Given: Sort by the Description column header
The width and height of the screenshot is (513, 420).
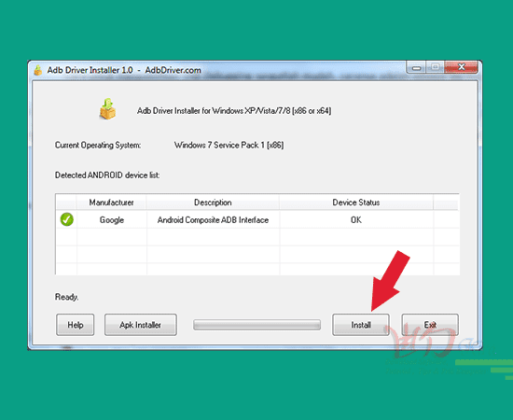Looking at the screenshot, I should click(213, 203).
